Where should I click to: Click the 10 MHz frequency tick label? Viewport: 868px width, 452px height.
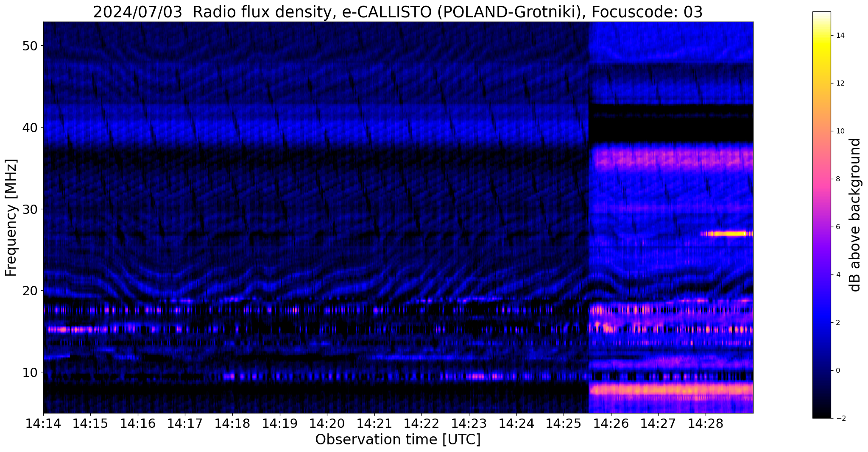pyautogui.click(x=29, y=372)
